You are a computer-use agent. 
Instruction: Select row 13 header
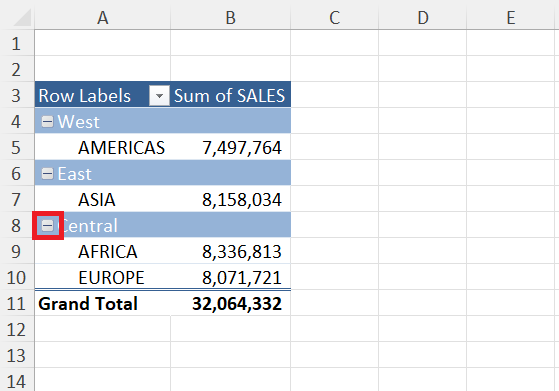coord(16,356)
